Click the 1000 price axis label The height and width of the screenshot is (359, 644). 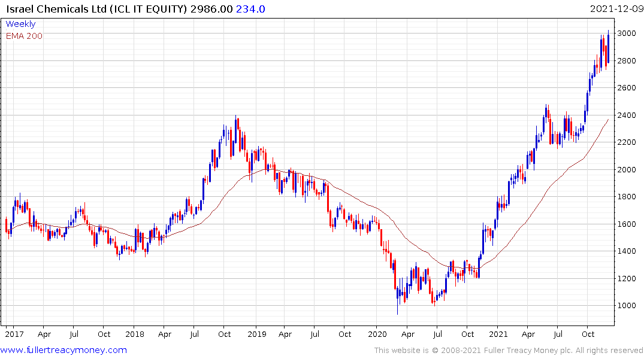[627, 306]
